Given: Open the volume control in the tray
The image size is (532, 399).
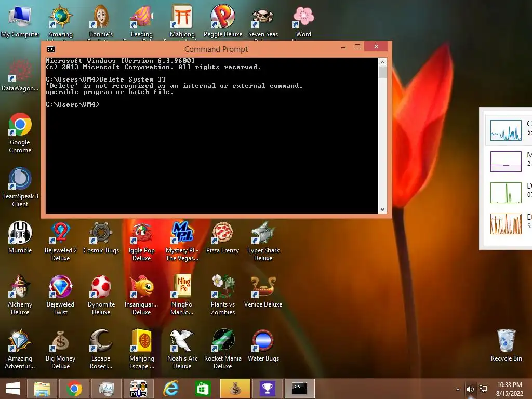Looking at the screenshot, I should pos(470,389).
